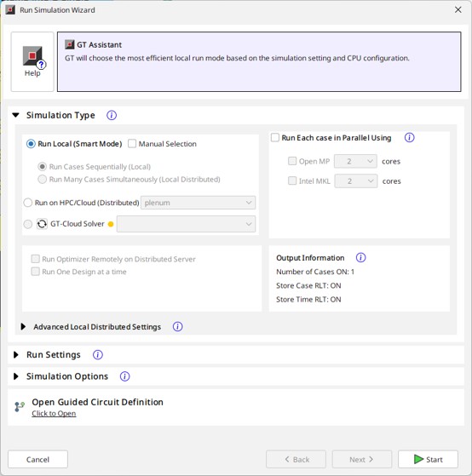Enable the Manual Selection checkbox
The width and height of the screenshot is (472, 476).
[132, 144]
